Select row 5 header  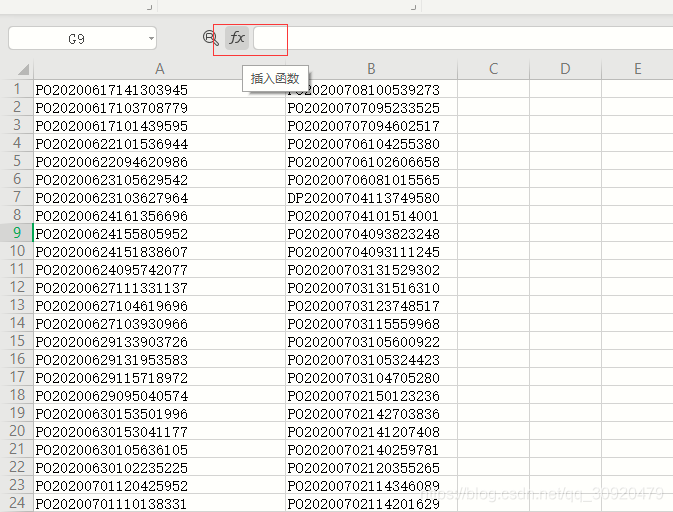(17, 161)
